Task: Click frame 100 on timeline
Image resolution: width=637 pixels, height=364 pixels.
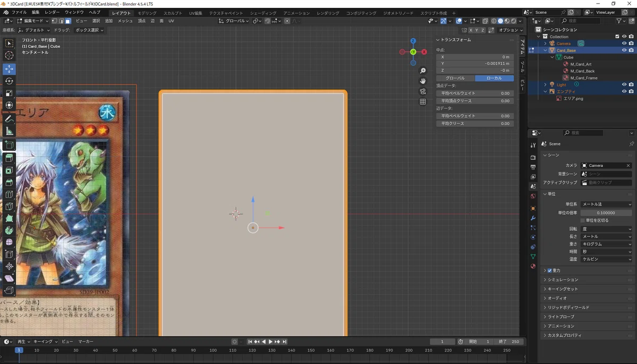Action: [213, 350]
